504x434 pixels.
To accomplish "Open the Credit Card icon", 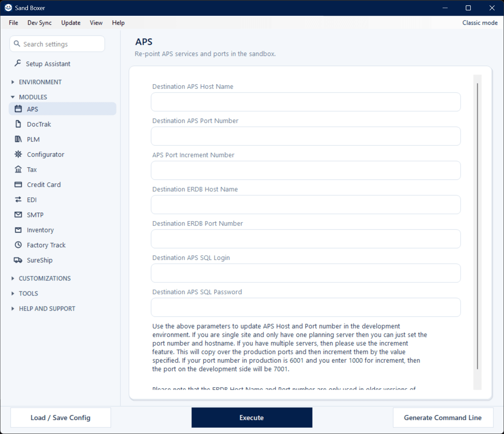I will (x=18, y=185).
